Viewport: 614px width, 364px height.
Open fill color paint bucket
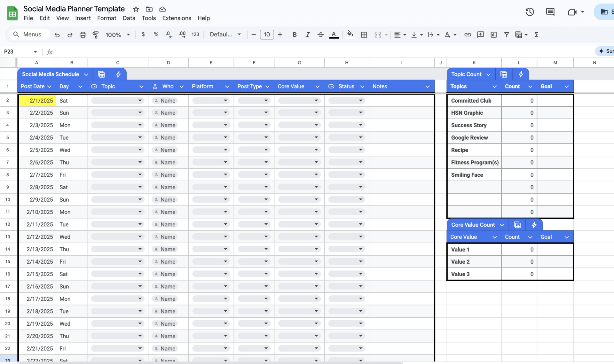350,35
